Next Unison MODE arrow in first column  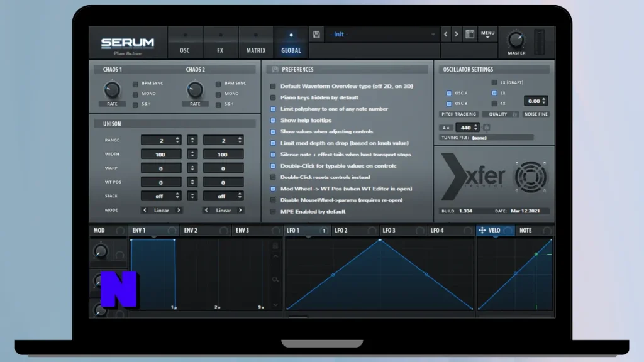coord(179,210)
